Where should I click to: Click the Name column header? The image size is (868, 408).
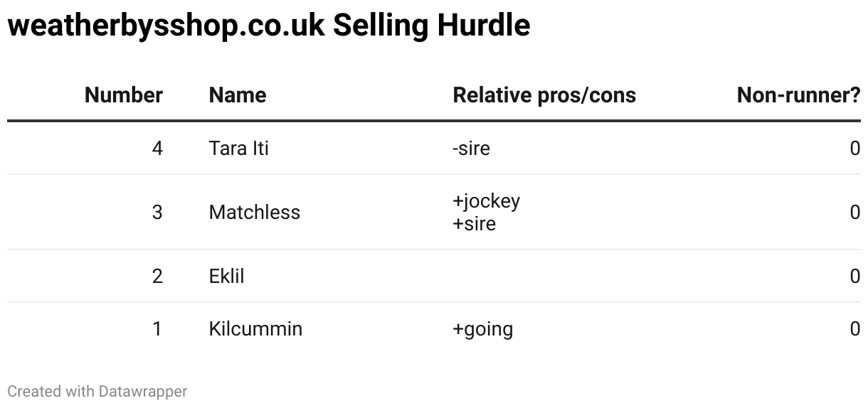(x=238, y=95)
